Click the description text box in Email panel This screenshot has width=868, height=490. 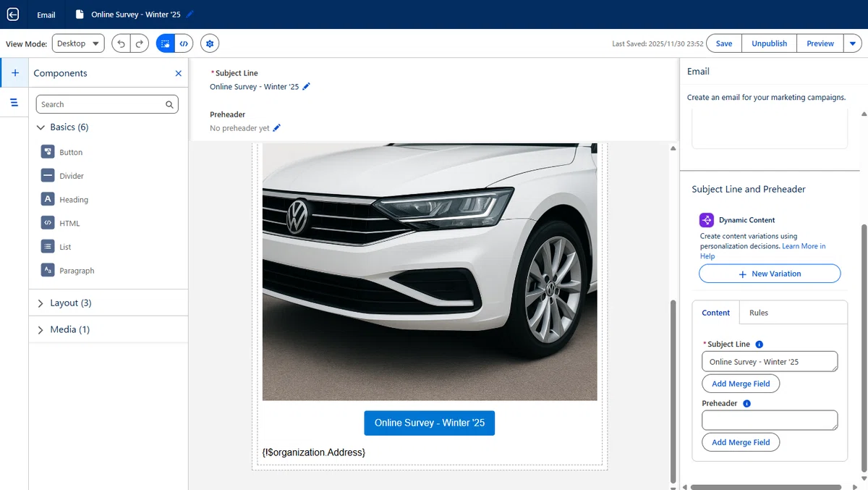(770, 129)
